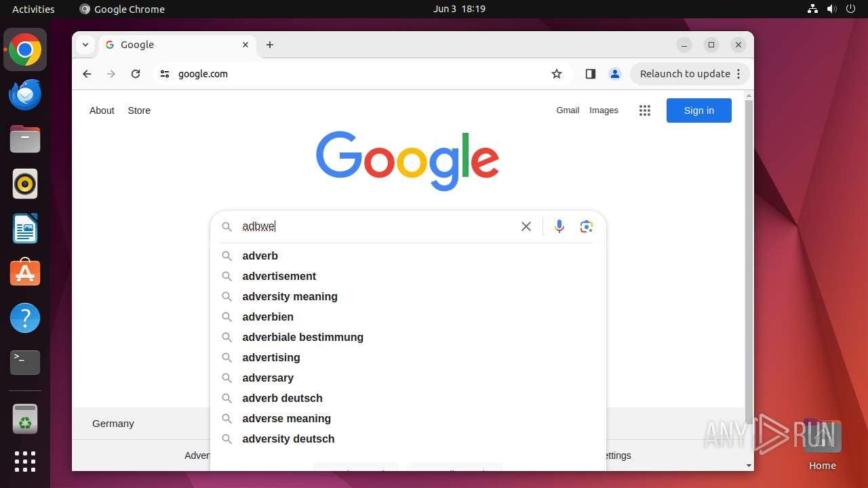Click the scrollbar down arrow
Image resolution: width=868 pixels, height=488 pixels.
click(x=749, y=466)
